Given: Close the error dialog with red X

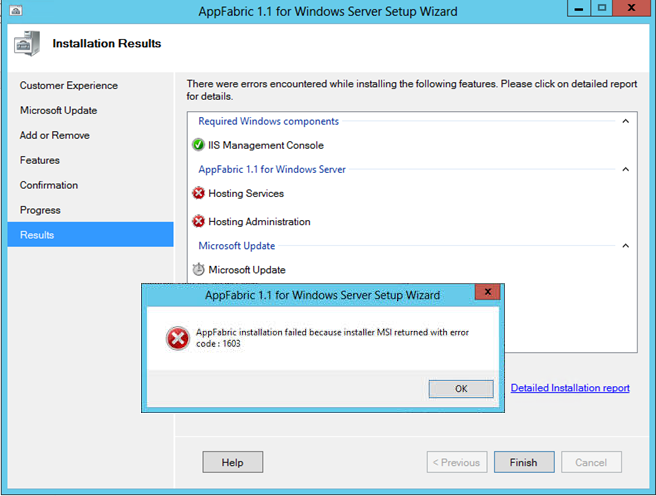Looking at the screenshot, I should pyautogui.click(x=486, y=294).
